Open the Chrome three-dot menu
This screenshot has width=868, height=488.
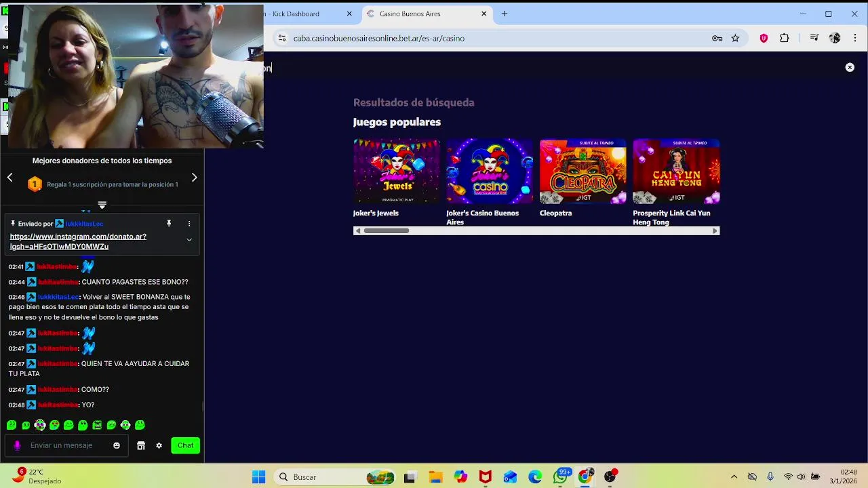854,38
